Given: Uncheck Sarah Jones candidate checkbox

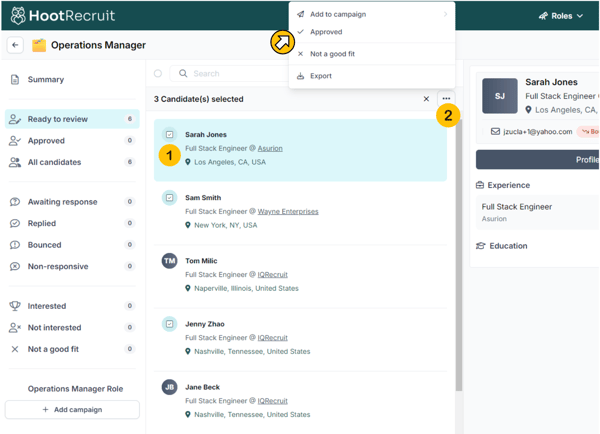Looking at the screenshot, I should pos(170,134).
